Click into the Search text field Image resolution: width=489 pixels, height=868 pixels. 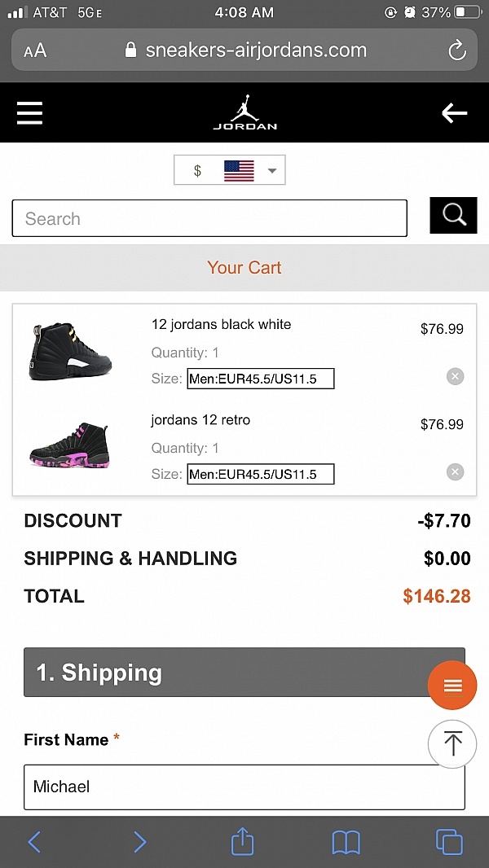tap(209, 218)
